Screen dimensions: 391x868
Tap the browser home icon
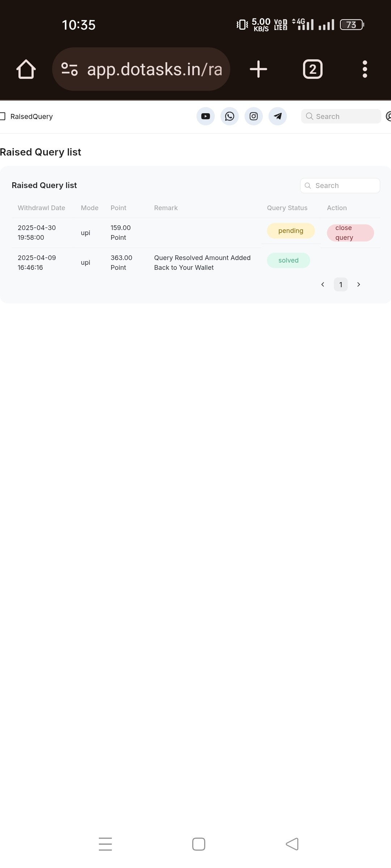coord(26,69)
